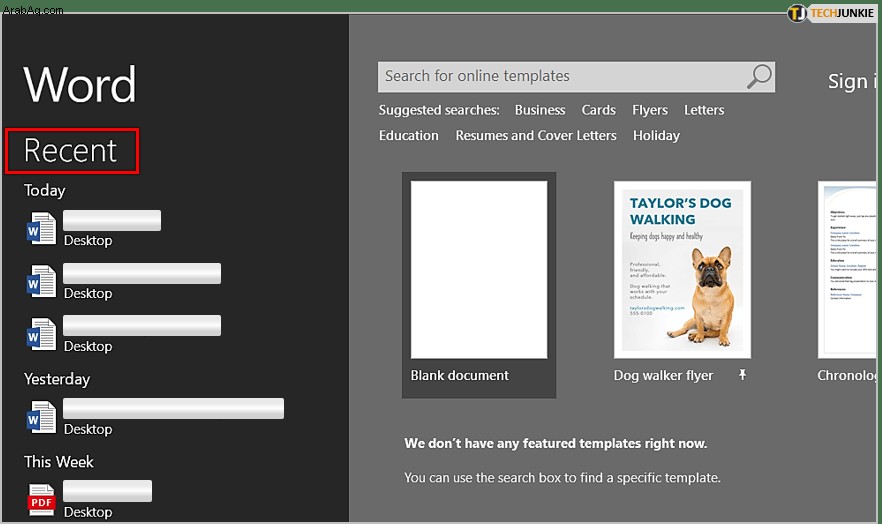The width and height of the screenshot is (882, 524).
Task: Open the first Word document under Today
Action: (x=96, y=228)
